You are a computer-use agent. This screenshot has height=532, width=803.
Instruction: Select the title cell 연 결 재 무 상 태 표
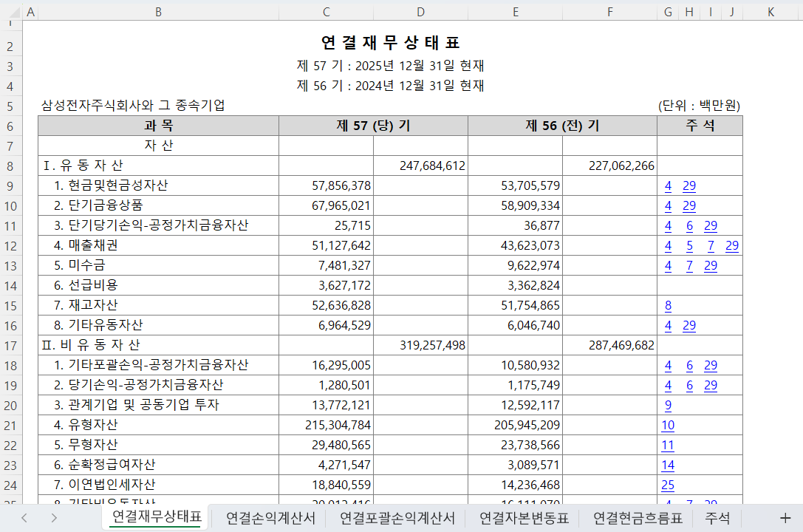390,43
